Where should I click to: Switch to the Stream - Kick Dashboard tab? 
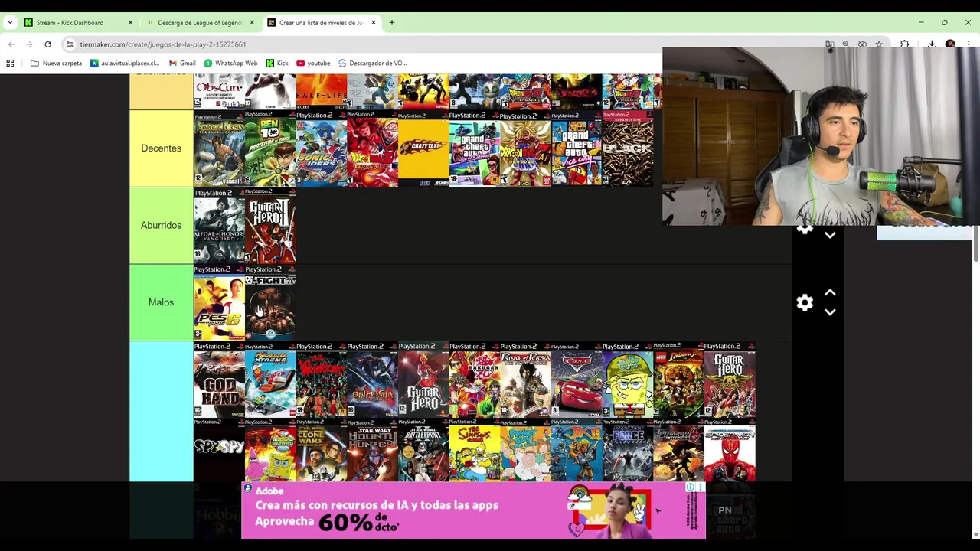(x=79, y=22)
